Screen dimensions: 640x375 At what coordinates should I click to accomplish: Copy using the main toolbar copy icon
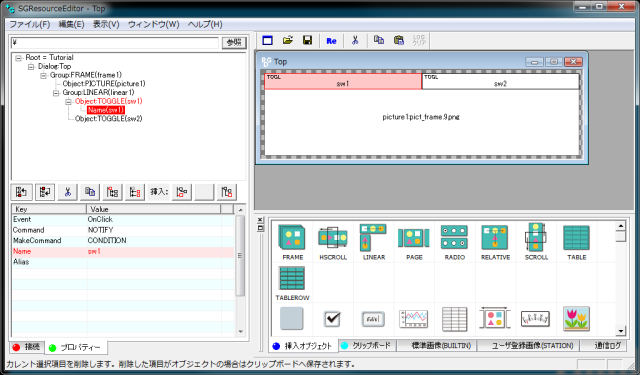click(379, 40)
